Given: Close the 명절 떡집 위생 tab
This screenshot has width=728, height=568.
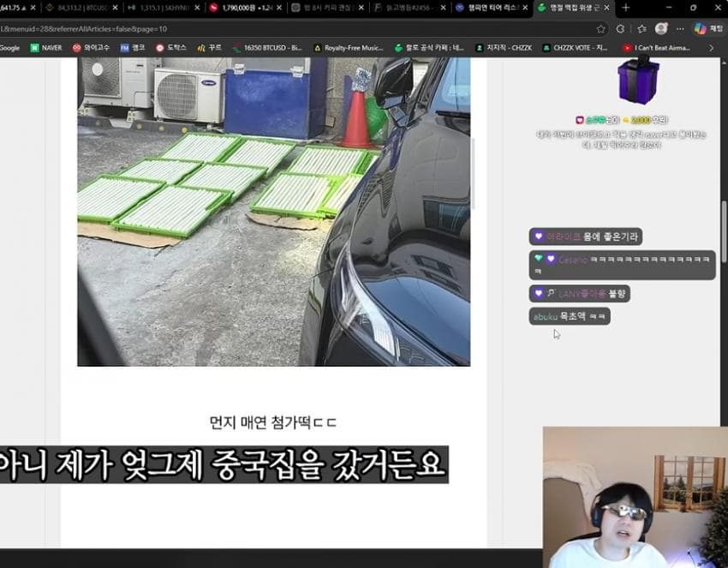Looking at the screenshot, I should pos(607,8).
